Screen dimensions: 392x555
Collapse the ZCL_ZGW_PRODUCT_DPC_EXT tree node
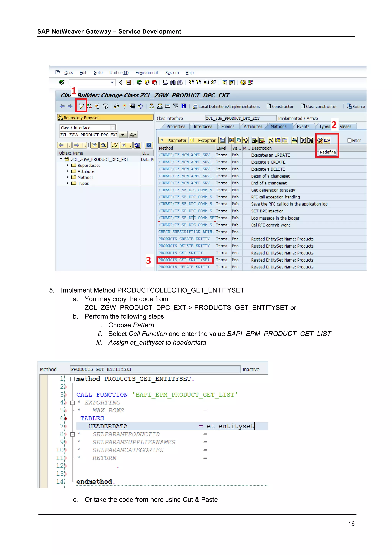(61, 159)
